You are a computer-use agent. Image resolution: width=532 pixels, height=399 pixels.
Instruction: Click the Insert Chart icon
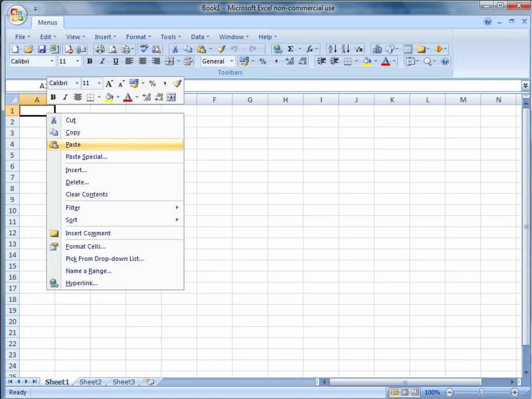click(x=377, y=49)
